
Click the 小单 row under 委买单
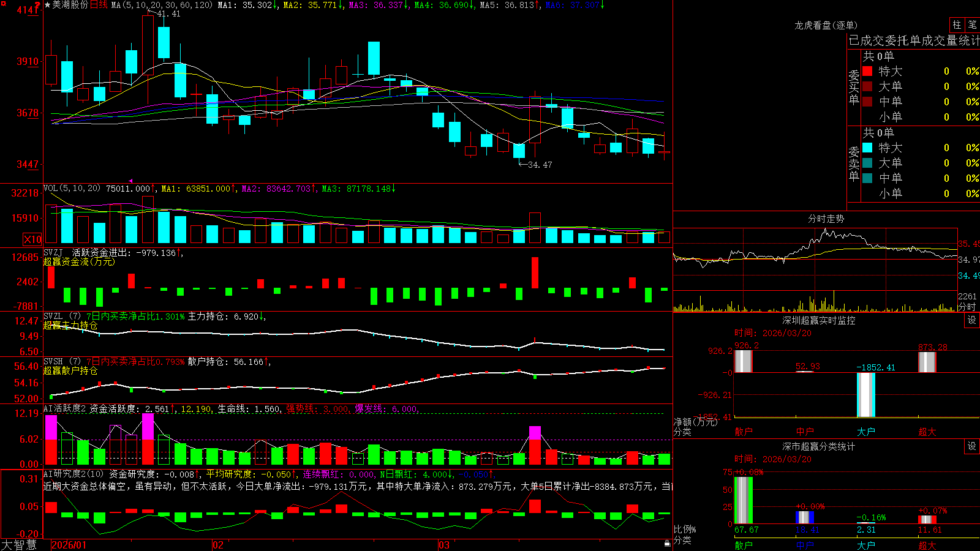coord(921,117)
